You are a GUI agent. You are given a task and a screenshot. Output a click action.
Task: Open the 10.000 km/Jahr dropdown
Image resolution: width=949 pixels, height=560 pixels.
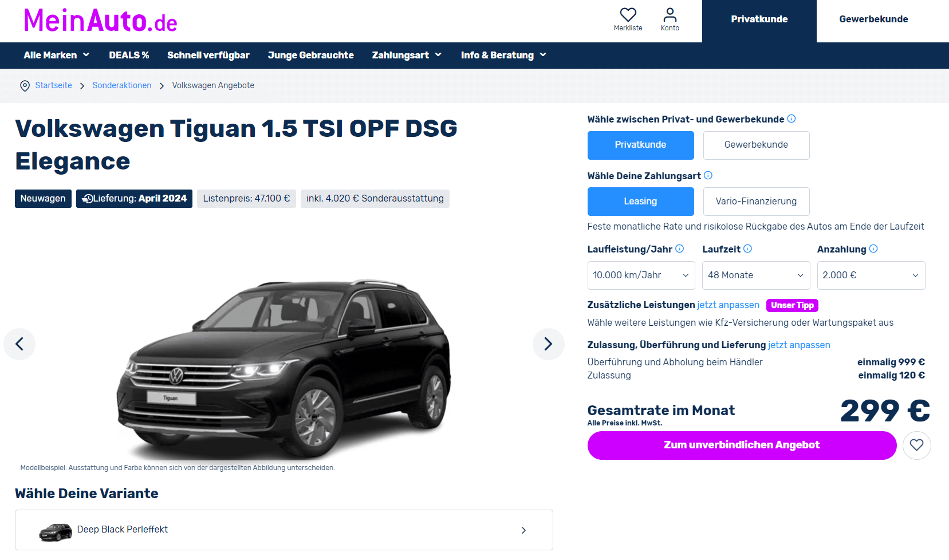point(641,275)
